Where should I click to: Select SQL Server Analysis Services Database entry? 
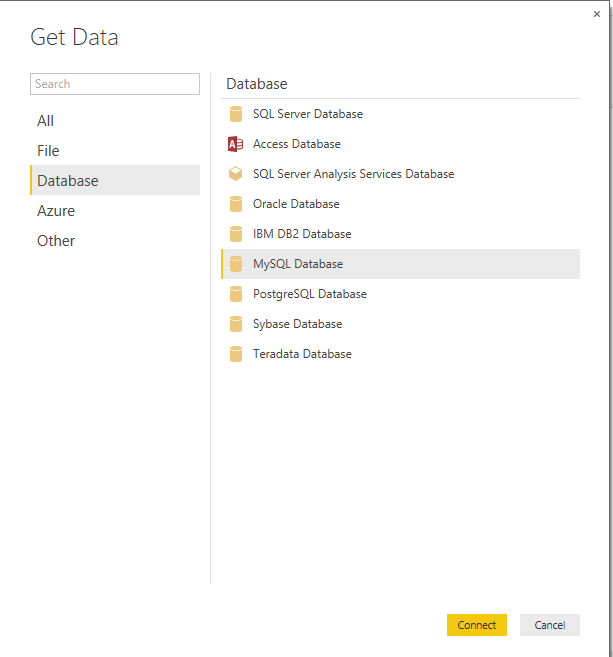point(401,174)
